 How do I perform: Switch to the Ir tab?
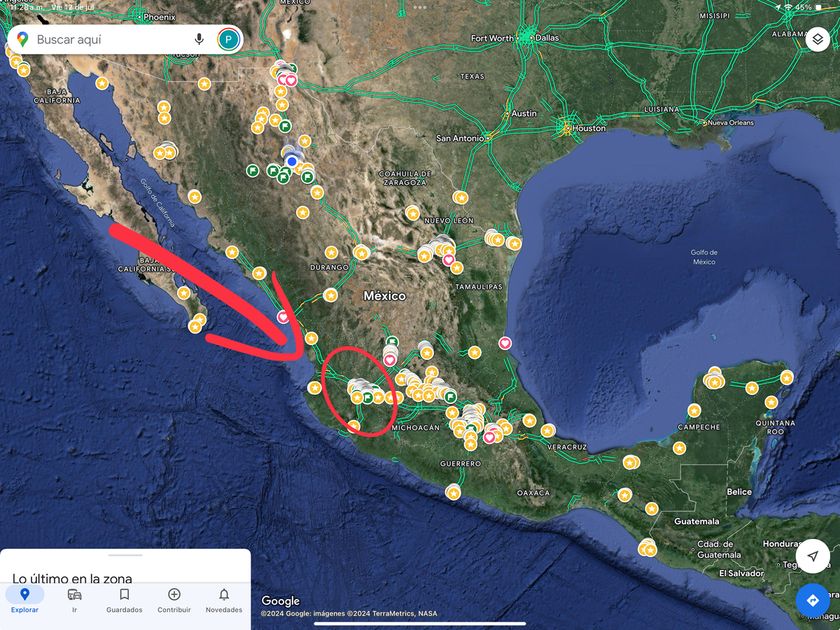click(x=74, y=600)
